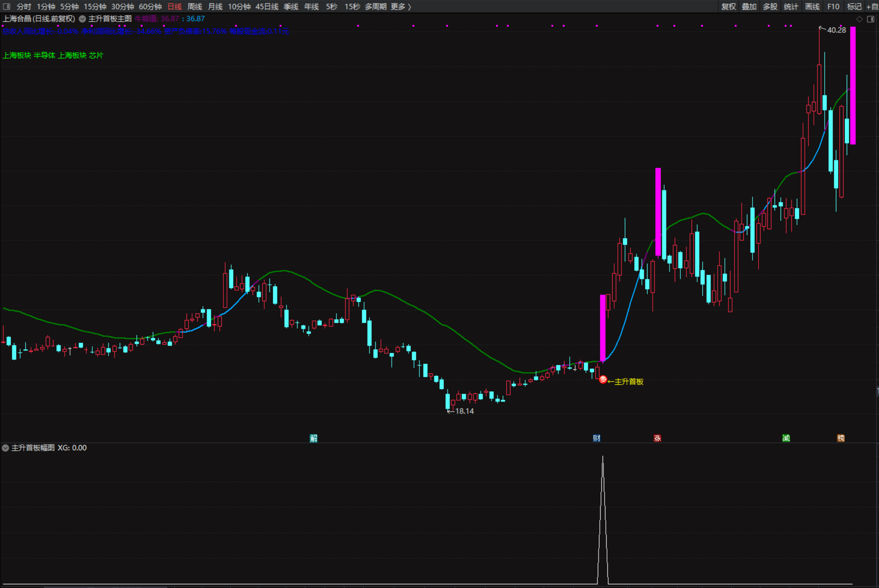The image size is (879, 588).
Task: Click the white spike in the sub-chart
Action: click(603, 520)
